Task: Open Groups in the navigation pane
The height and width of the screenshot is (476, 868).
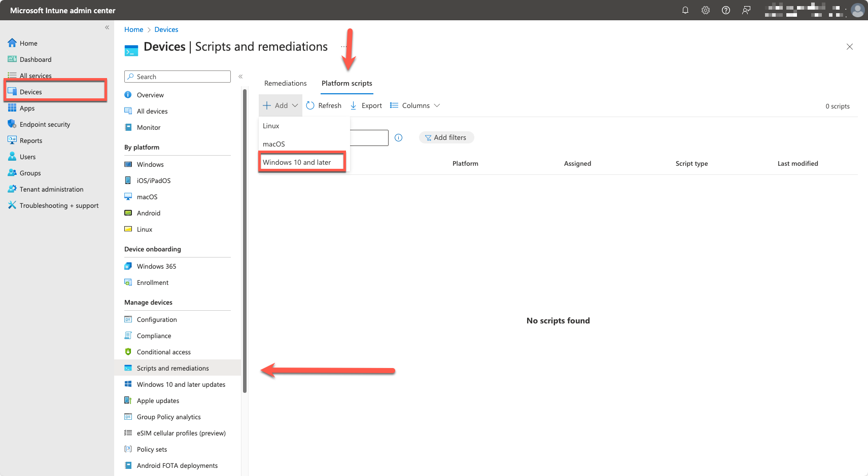Action: coord(29,173)
